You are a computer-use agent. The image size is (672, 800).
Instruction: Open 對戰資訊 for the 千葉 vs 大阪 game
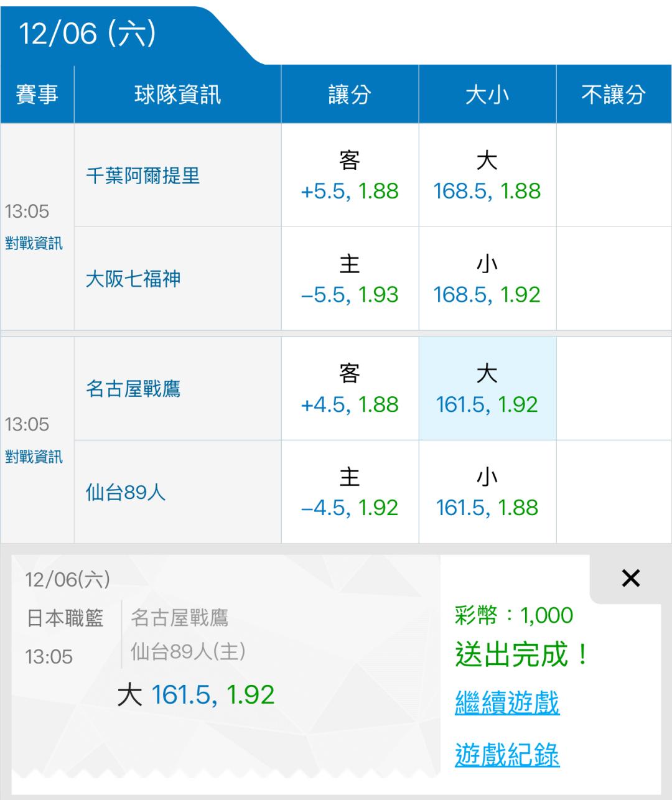click(34, 243)
